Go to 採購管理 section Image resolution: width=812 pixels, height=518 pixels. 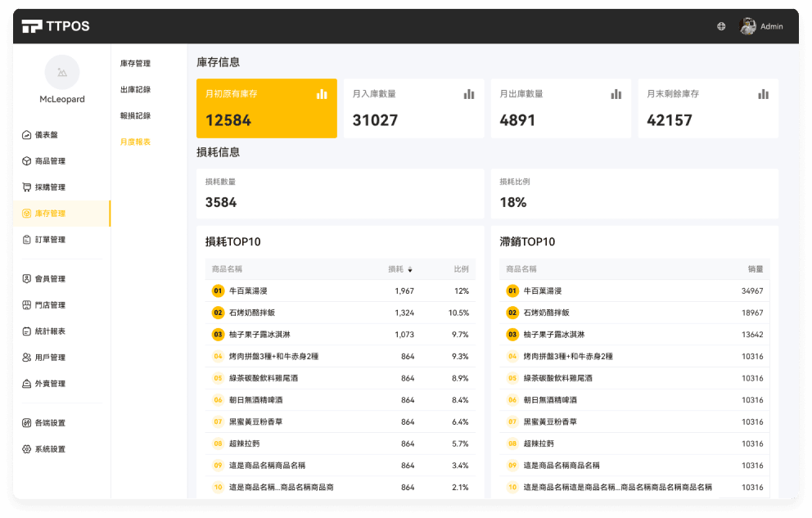[x=49, y=187]
